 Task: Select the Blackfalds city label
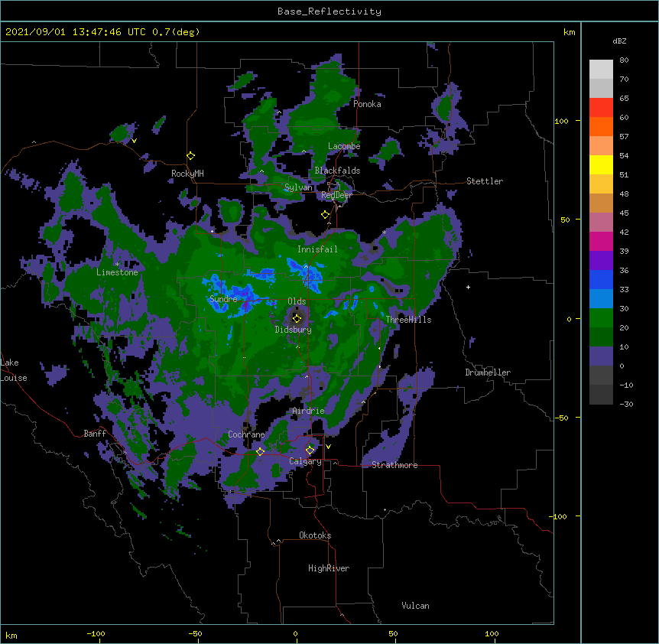pos(337,171)
